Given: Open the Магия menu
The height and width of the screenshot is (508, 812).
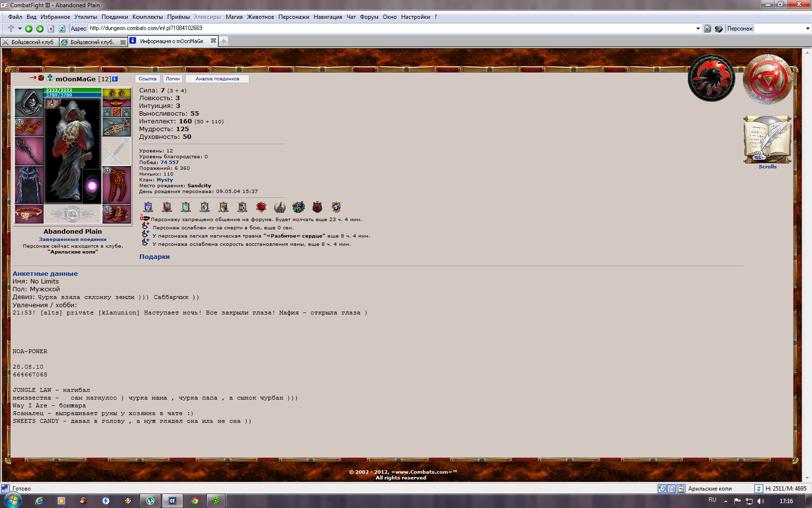Looking at the screenshot, I should [x=234, y=17].
